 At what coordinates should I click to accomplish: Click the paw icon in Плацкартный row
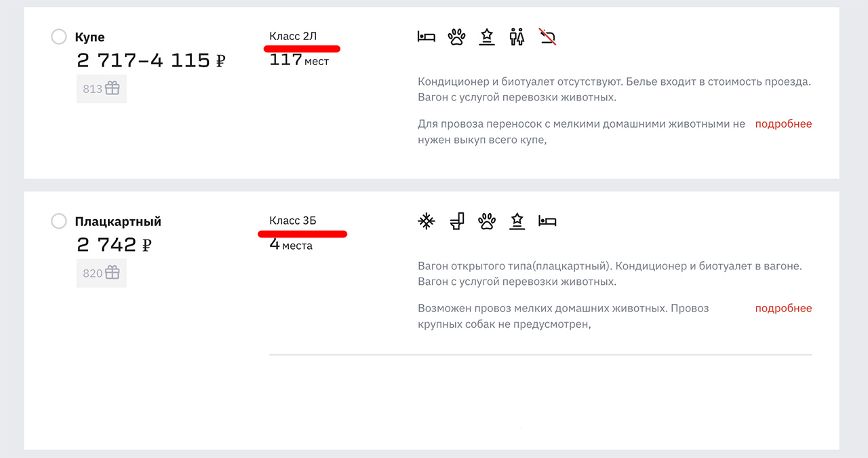pyautogui.click(x=487, y=221)
